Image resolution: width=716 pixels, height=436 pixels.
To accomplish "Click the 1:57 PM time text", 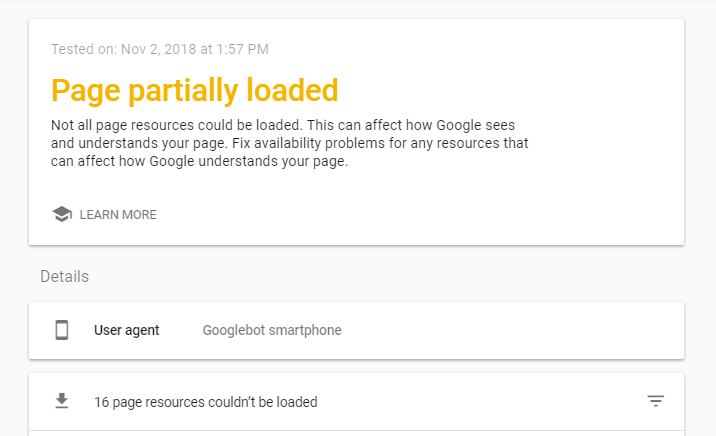I will 242,49.
